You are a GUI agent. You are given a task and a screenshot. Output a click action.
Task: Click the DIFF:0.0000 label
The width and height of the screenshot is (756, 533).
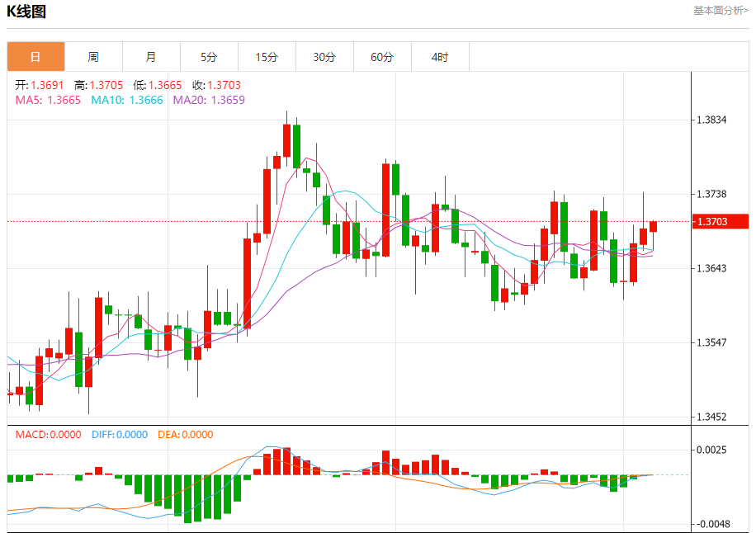[120, 435]
